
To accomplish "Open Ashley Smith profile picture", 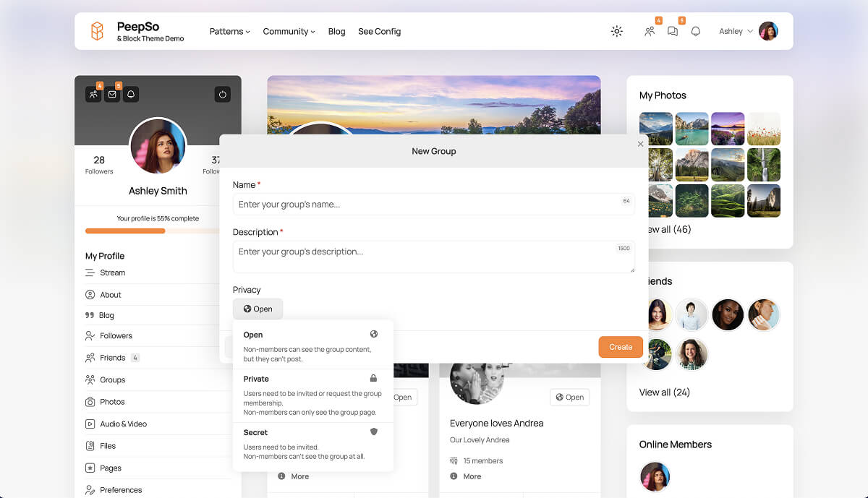I will coord(158,146).
